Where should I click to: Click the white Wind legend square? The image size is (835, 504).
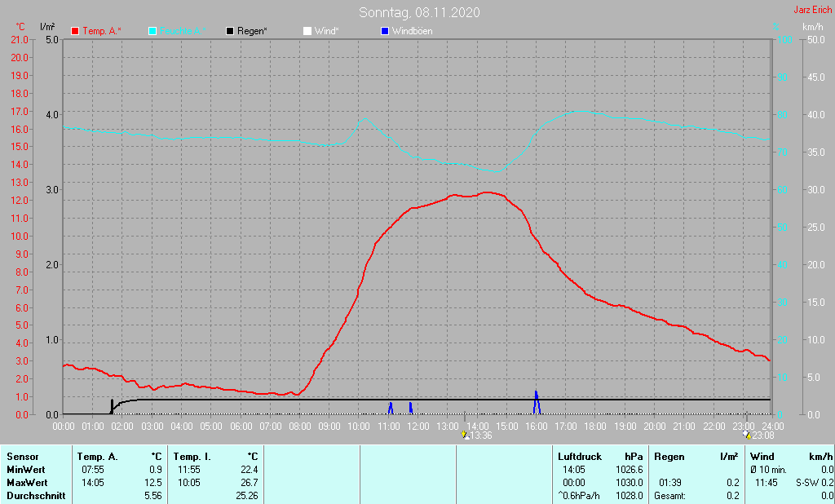(307, 31)
